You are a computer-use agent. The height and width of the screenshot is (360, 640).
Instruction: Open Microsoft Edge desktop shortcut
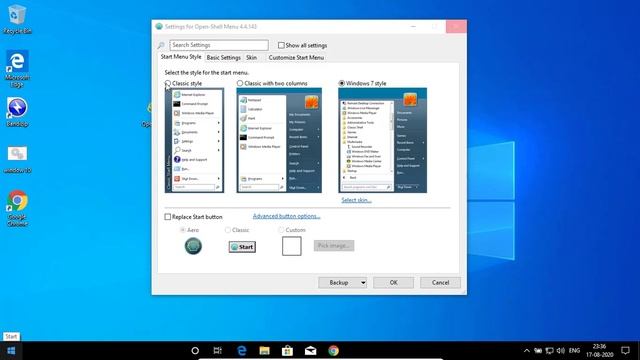(17, 69)
